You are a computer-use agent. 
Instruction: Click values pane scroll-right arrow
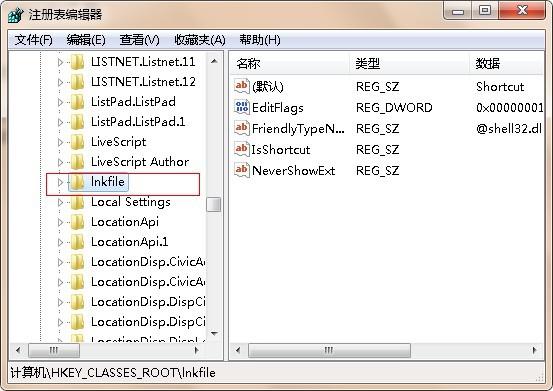pos(535,350)
